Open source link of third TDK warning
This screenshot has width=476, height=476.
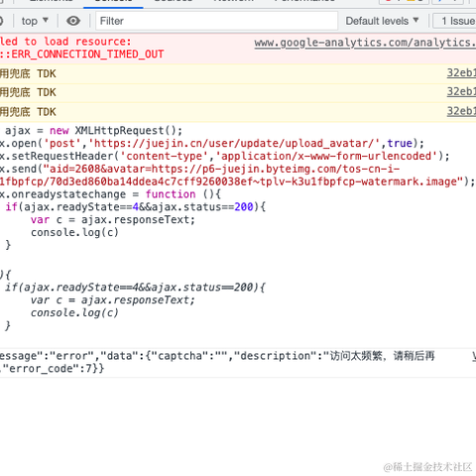(461, 111)
